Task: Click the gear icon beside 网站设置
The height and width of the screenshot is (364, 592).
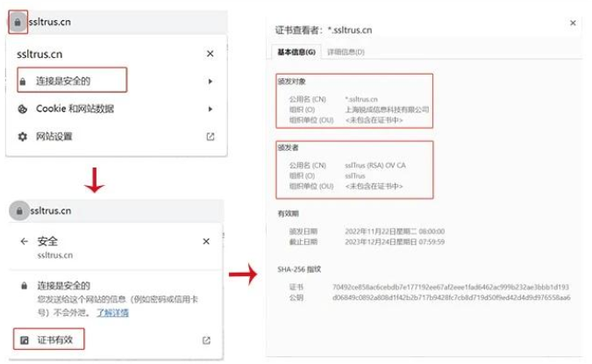Action: pos(23,136)
